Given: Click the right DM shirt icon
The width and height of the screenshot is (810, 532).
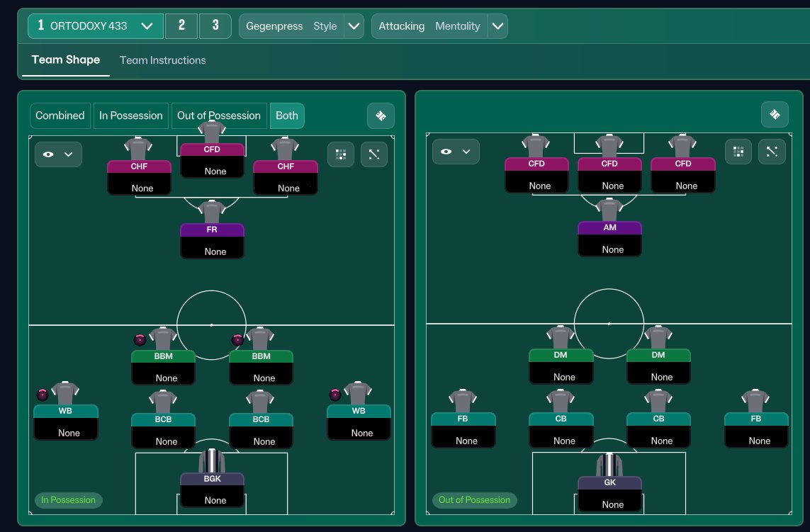Looking at the screenshot, I should [658, 337].
